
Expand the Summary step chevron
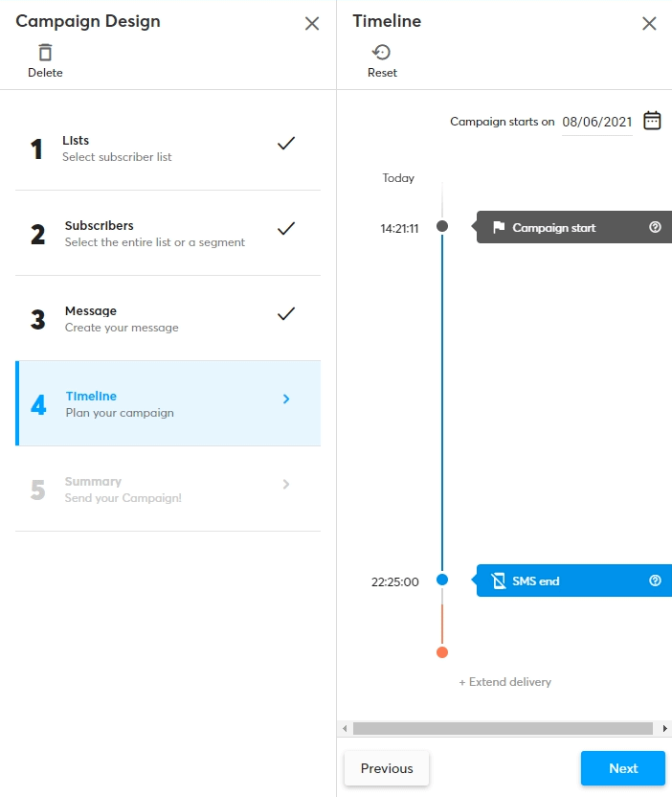(x=286, y=485)
